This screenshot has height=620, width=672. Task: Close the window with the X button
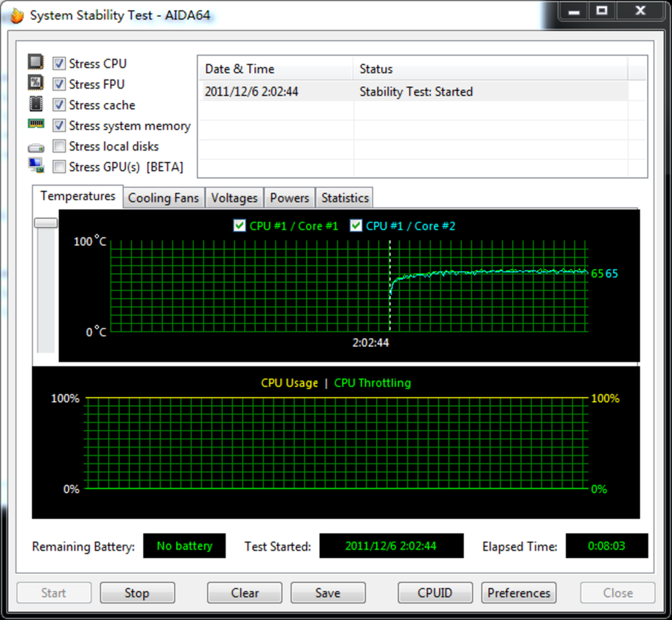[640, 11]
